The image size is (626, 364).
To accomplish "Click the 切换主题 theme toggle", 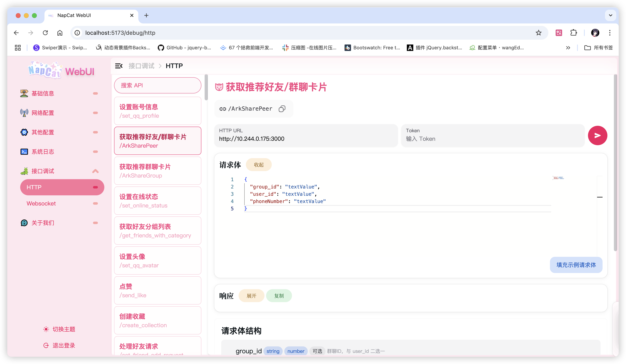I will (59, 329).
